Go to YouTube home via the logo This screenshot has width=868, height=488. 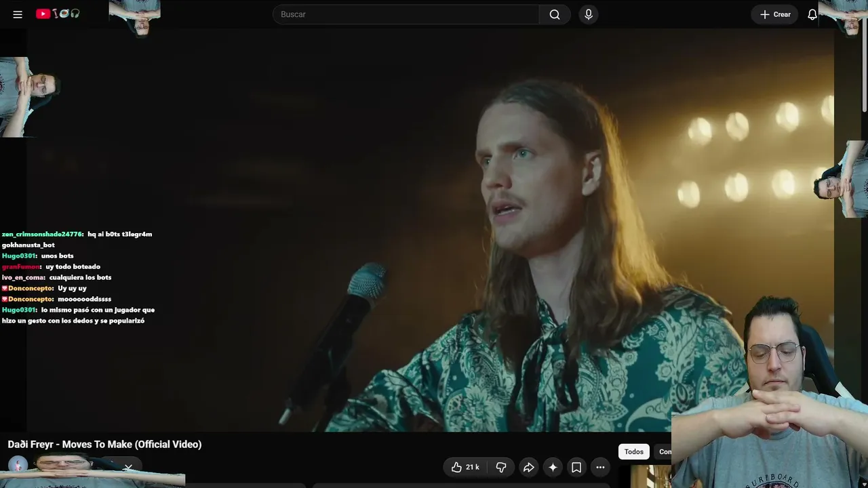click(x=58, y=14)
